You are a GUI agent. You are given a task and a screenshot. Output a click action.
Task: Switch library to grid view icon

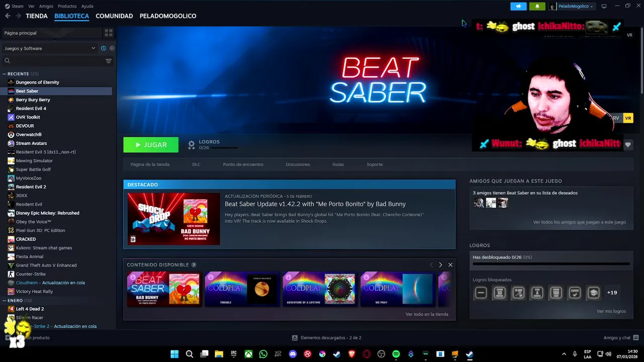pyautogui.click(x=108, y=33)
